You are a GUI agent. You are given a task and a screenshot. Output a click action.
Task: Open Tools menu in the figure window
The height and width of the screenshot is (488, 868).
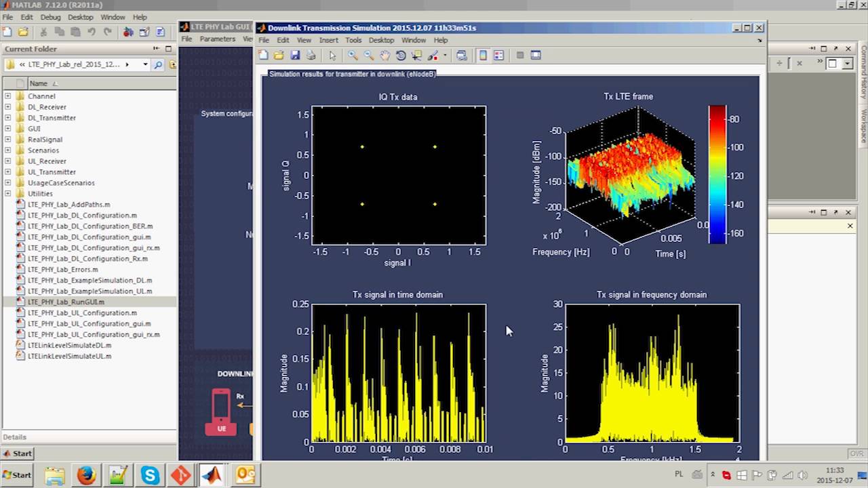tap(353, 41)
